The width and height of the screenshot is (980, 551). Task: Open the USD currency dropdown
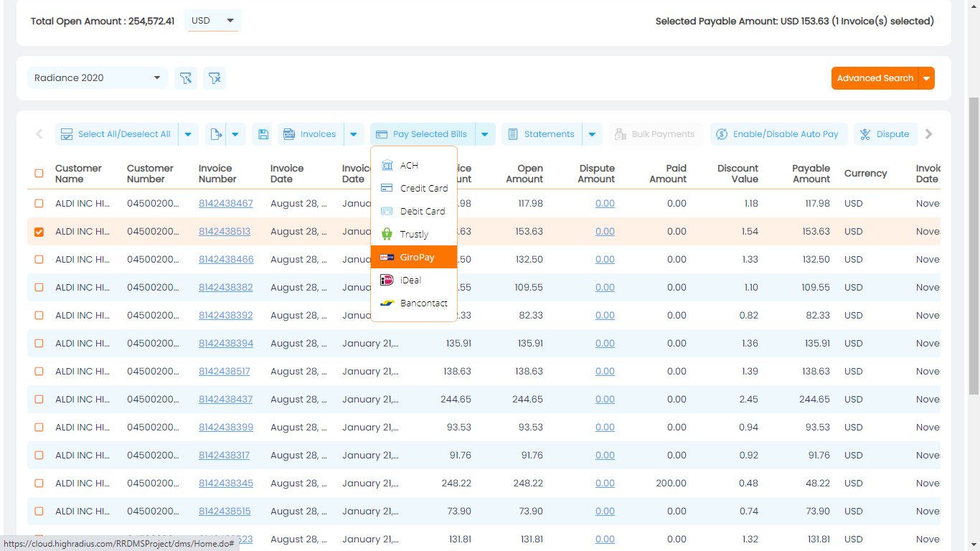click(x=212, y=21)
